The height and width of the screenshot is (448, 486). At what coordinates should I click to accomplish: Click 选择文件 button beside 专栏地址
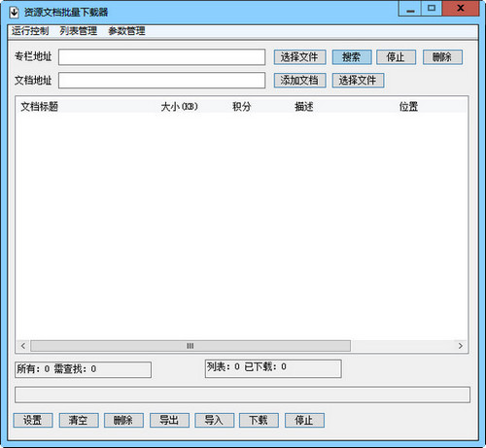pos(299,57)
